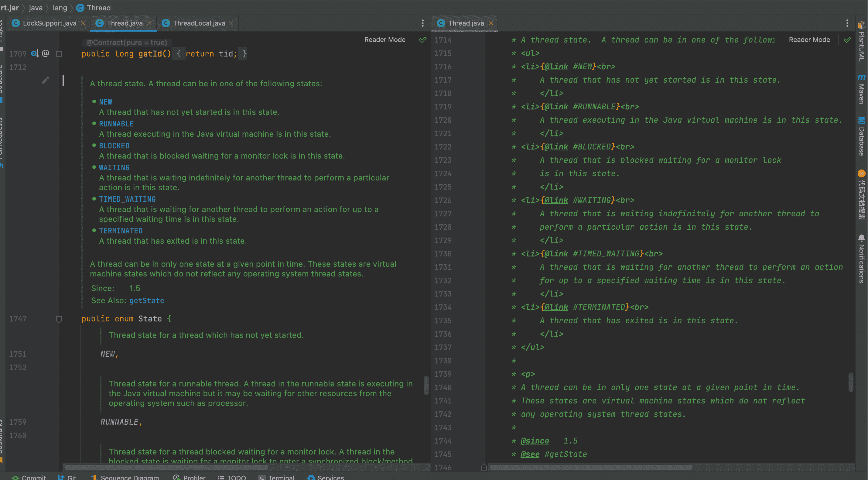The height and width of the screenshot is (480, 868).
Task: Toggle Reader Mode in right editor
Action: (x=809, y=40)
